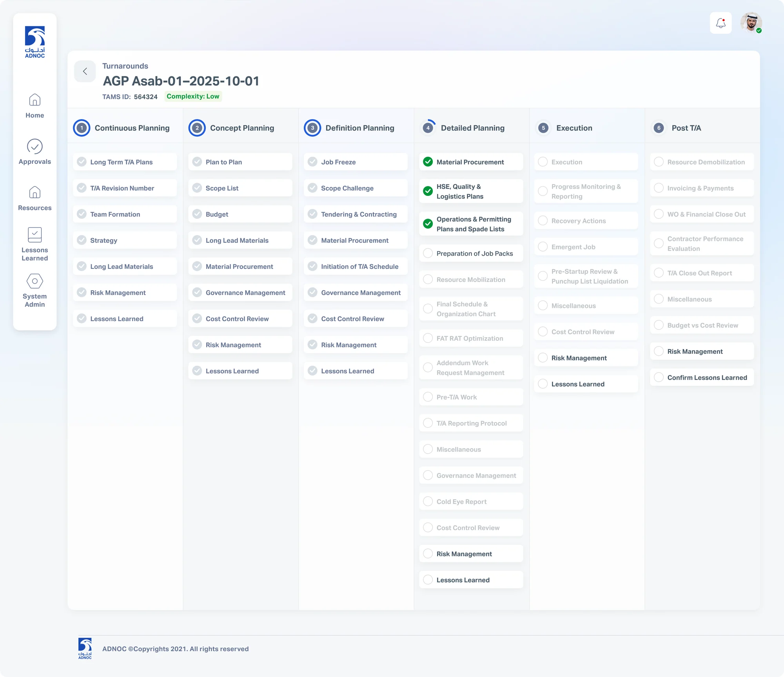Open the Cold Eye Report card
Viewport: 784px width, 677px height.
(471, 501)
